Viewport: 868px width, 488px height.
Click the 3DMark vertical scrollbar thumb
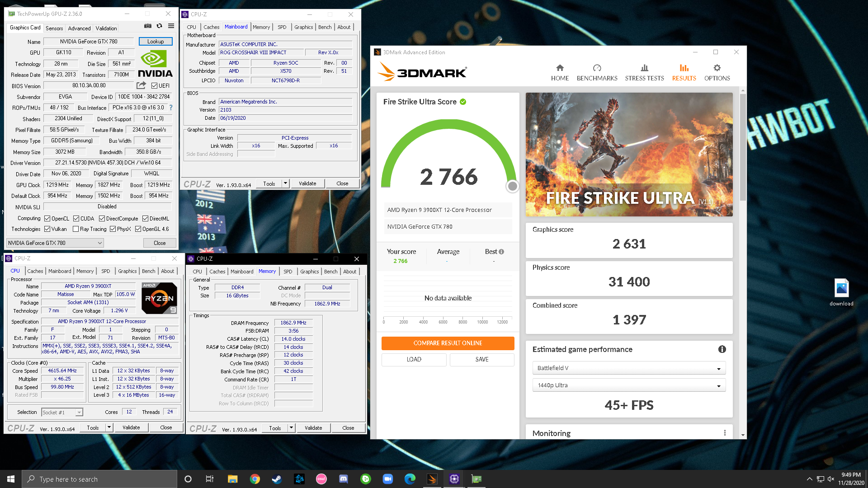(743, 147)
